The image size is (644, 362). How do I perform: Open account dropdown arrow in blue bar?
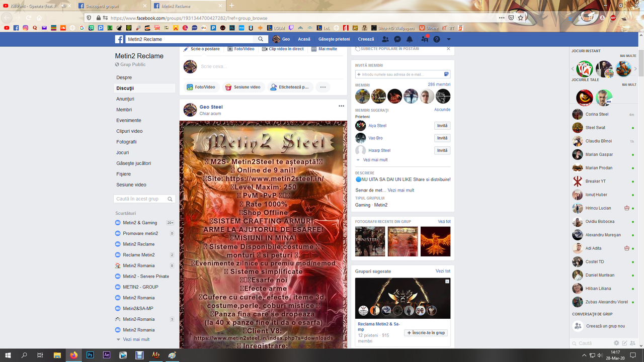pos(449,39)
